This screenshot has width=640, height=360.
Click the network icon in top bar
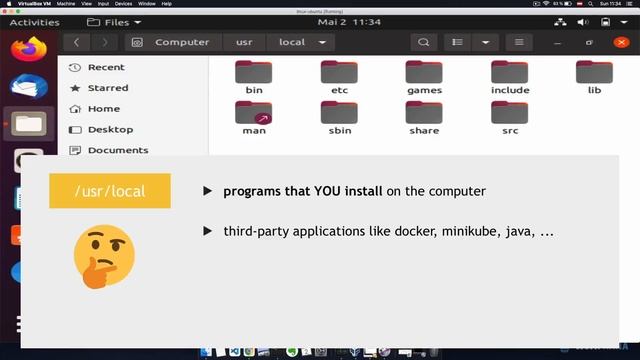coord(560,22)
